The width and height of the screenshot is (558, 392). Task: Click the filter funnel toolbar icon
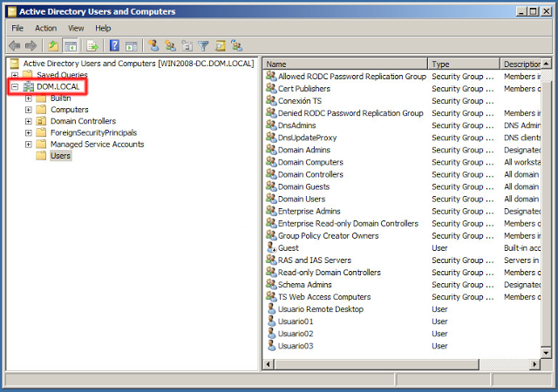203,46
